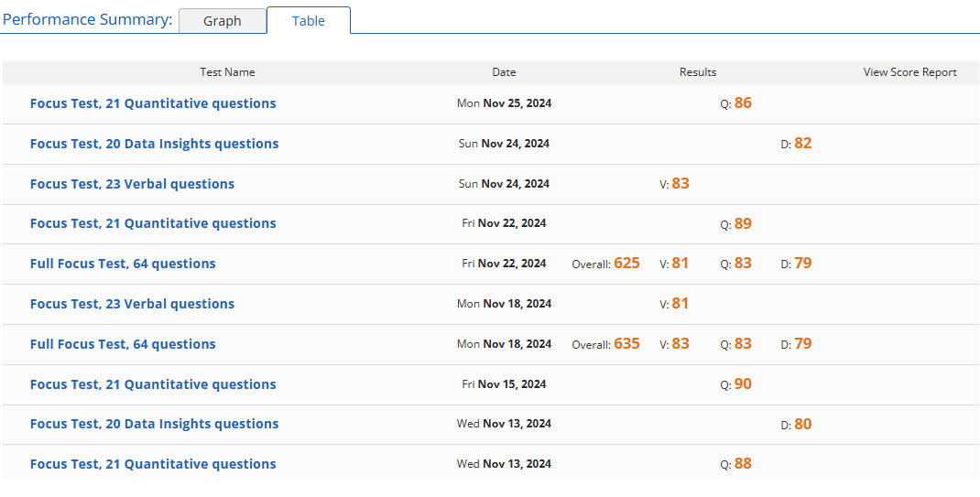The width and height of the screenshot is (980, 497).
Task: Click the Overall 625 score
Action: coord(626,264)
